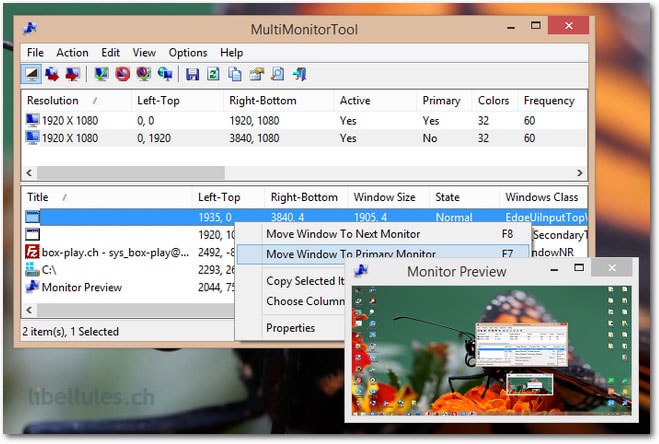
Task: Choose Move Window To Primary Monitor
Action: [x=382, y=254]
